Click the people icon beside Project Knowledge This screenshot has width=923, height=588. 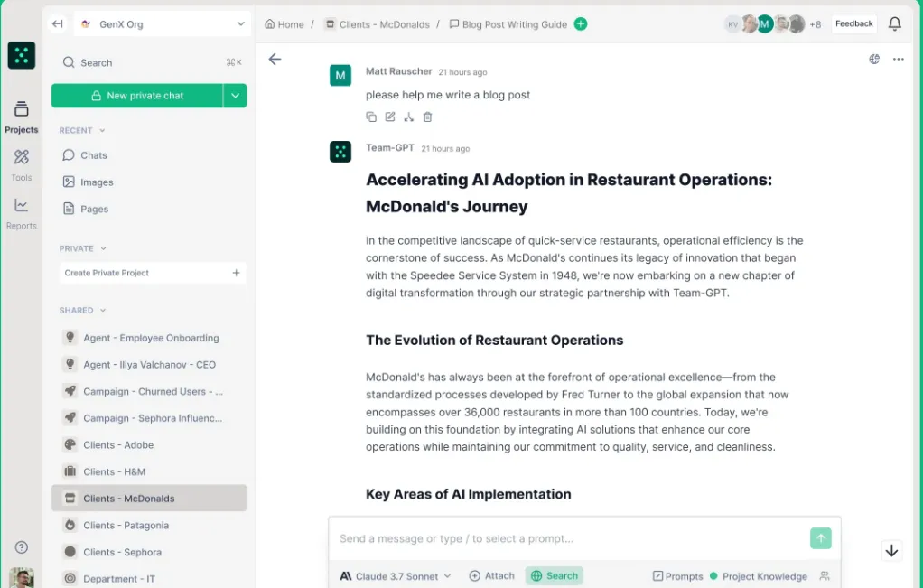[x=825, y=576]
